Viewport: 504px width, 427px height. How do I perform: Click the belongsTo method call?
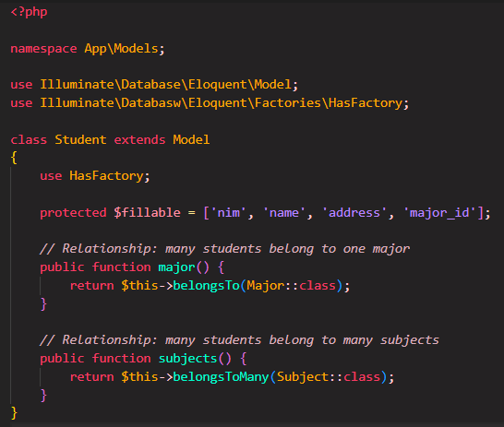coord(207,285)
